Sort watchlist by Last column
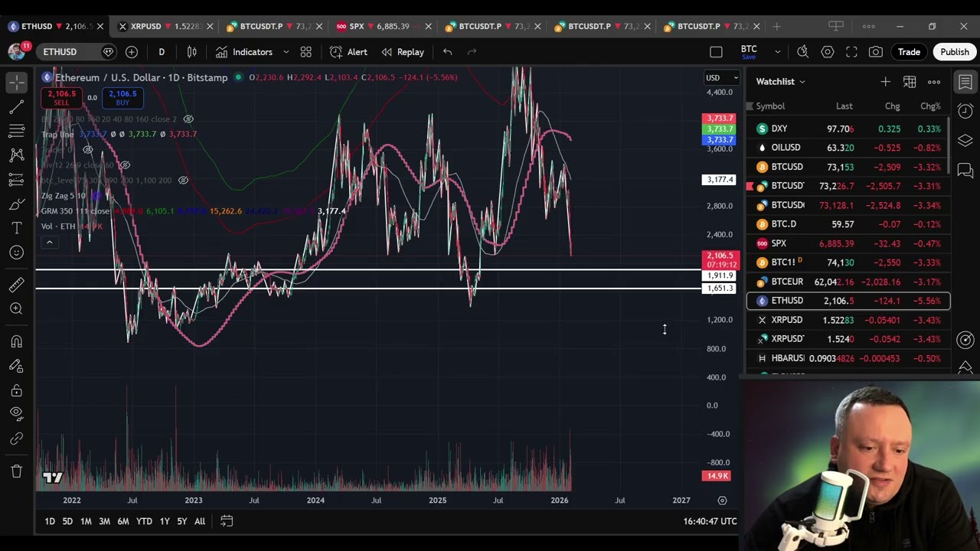Image resolution: width=980 pixels, height=551 pixels. click(x=844, y=106)
